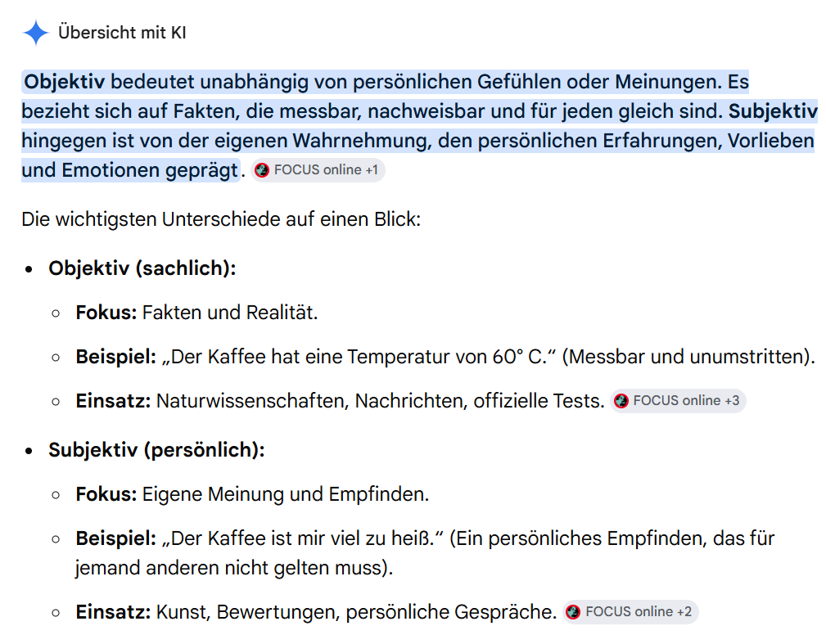This screenshot has width=826, height=644.
Task: Click the coffee temperature 60° C example sentence
Action: pos(445,357)
